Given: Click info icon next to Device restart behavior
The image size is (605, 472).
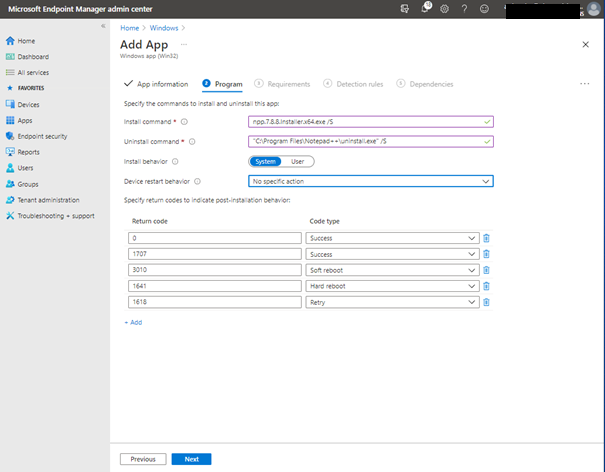Looking at the screenshot, I should pyautogui.click(x=198, y=181).
